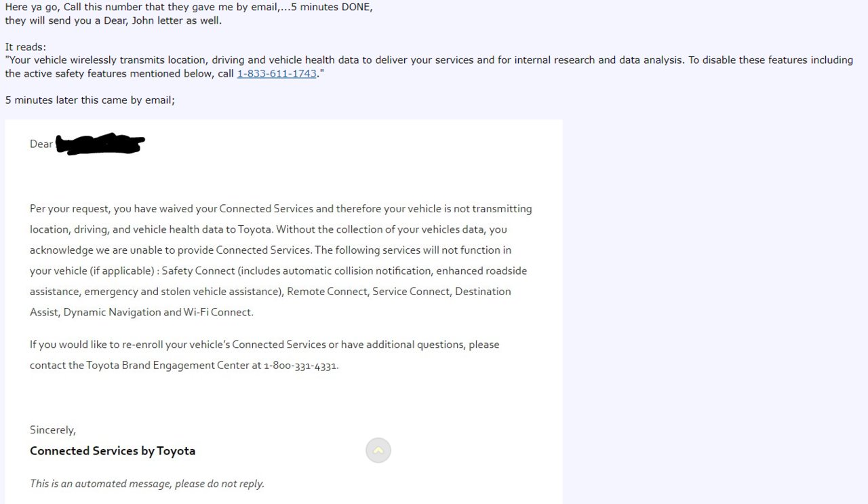This screenshot has height=504, width=868.
Task: Click 'Toyota Brand Engagement Center' in the email
Action: coord(167,365)
